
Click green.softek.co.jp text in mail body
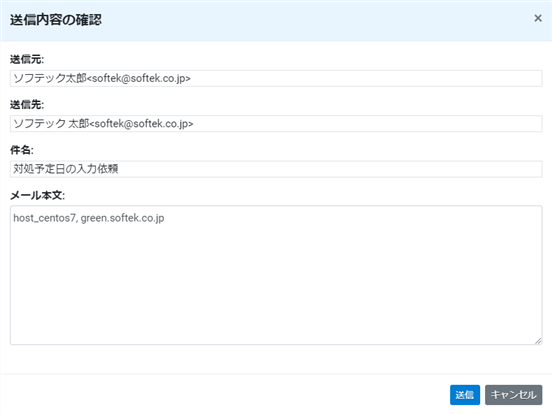click(123, 218)
